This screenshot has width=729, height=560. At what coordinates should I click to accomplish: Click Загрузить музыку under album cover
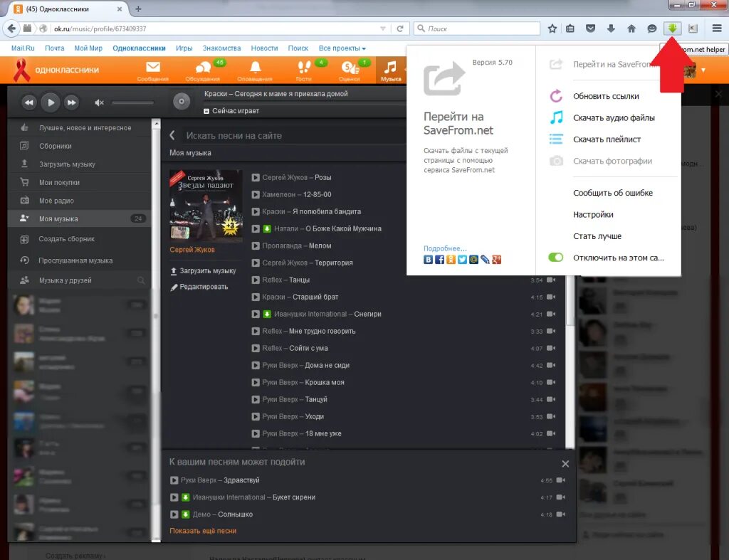coord(203,271)
